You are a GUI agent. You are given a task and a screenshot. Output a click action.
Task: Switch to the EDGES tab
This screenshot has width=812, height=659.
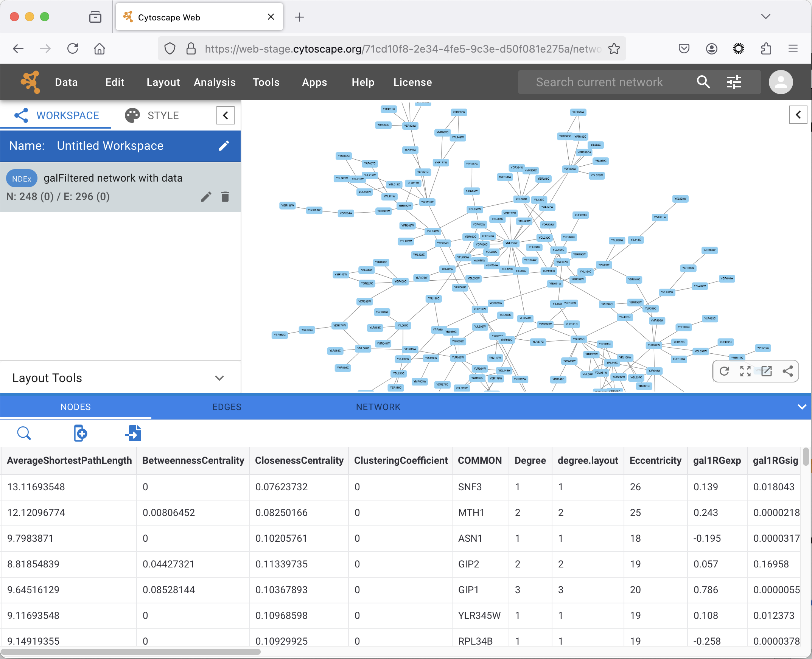click(227, 407)
